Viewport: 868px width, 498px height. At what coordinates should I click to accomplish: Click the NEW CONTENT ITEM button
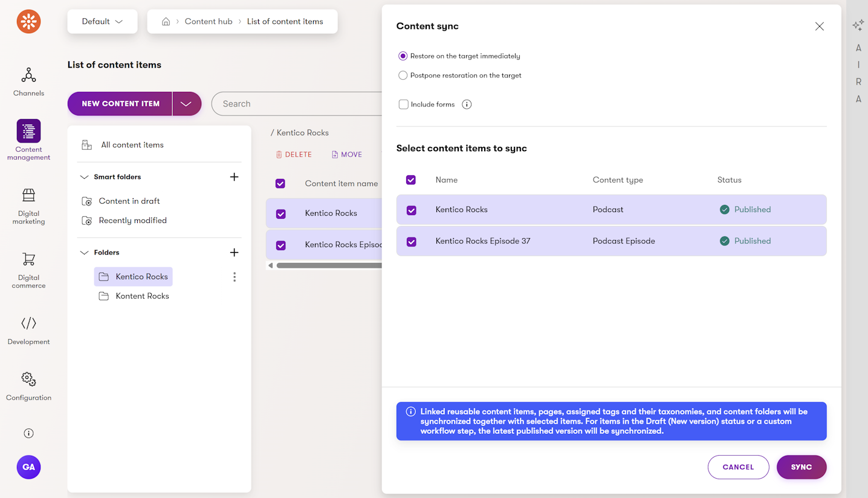120,104
